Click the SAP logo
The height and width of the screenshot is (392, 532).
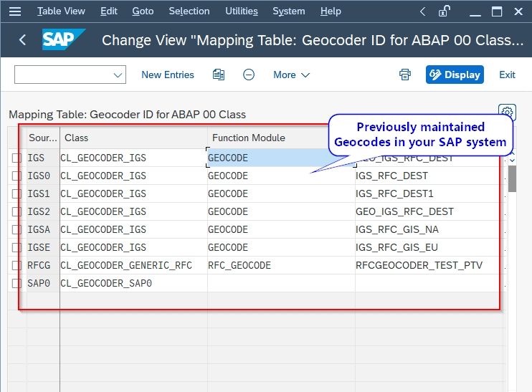[63, 39]
